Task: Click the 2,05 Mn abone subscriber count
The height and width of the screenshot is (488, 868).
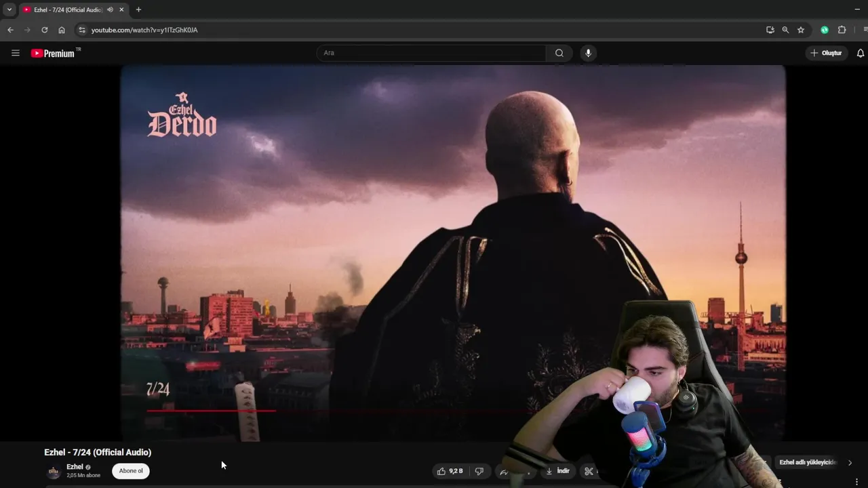Action: pos(83,476)
